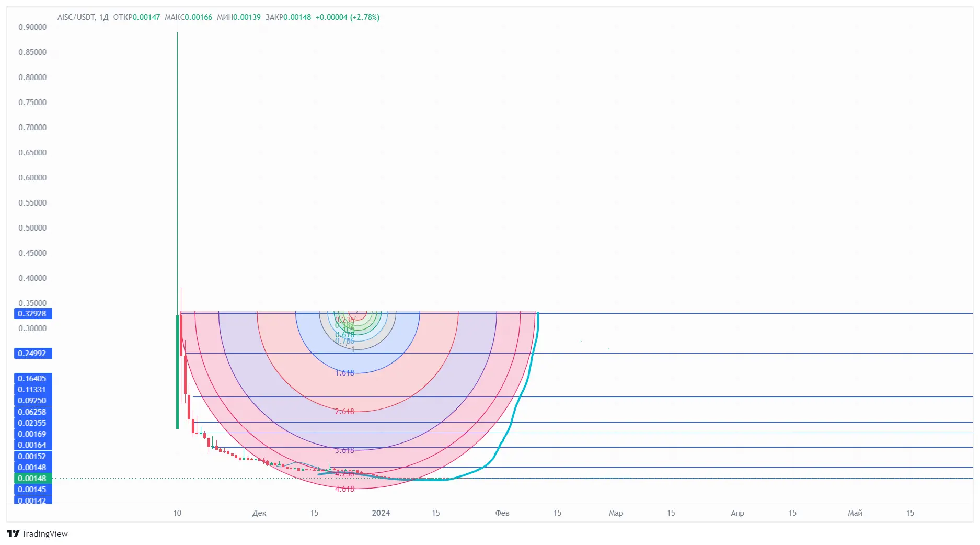Screen dimensions: 980x545
Task: Click the 0.09250 price level label
Action: pyautogui.click(x=33, y=401)
